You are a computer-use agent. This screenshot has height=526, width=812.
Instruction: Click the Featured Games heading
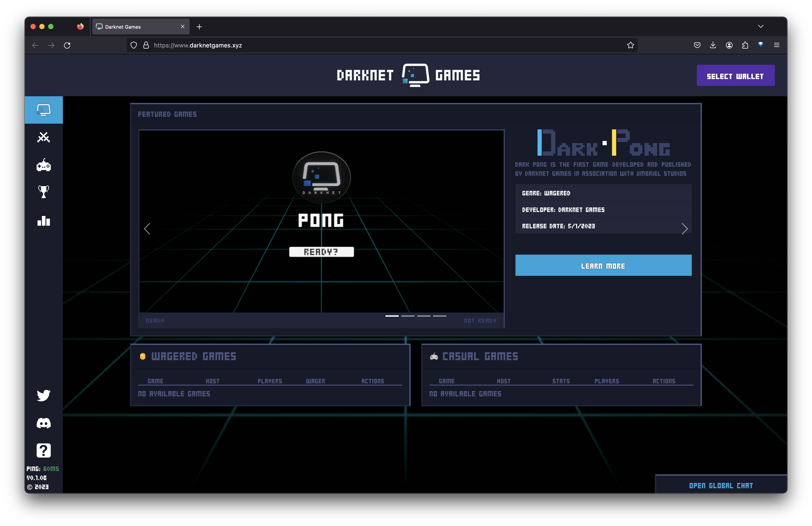(x=167, y=114)
